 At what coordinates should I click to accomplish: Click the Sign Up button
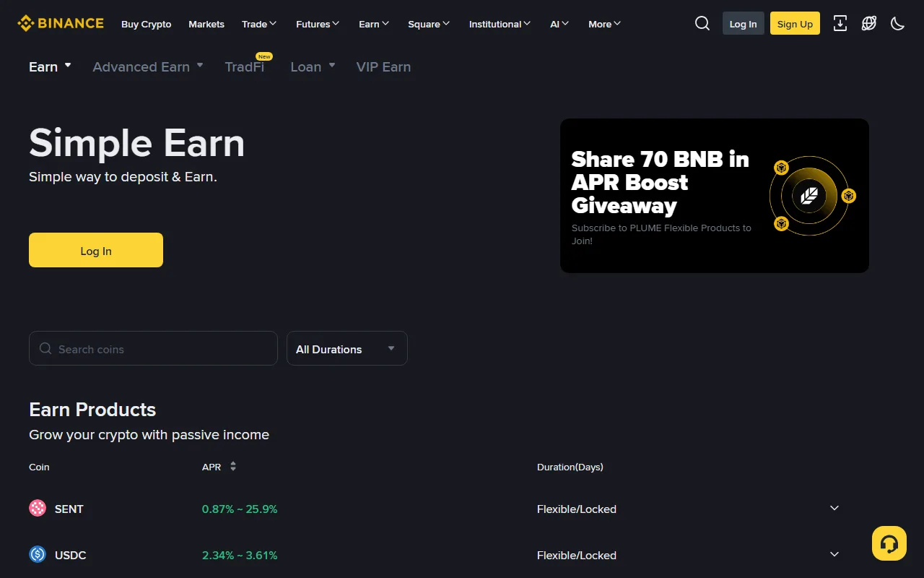(795, 24)
